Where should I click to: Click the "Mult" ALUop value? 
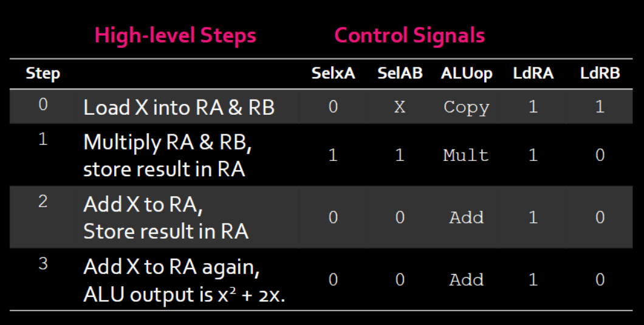pyautogui.click(x=466, y=155)
